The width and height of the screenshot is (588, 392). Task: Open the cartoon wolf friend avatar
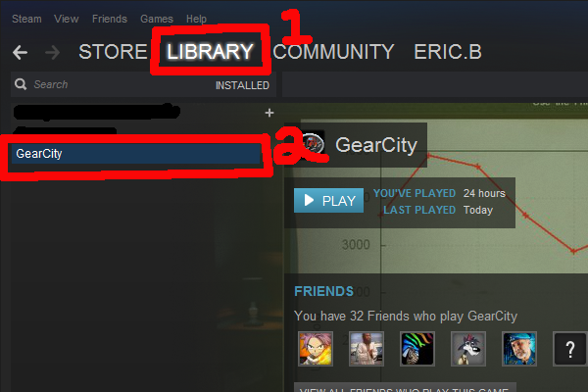(468, 349)
